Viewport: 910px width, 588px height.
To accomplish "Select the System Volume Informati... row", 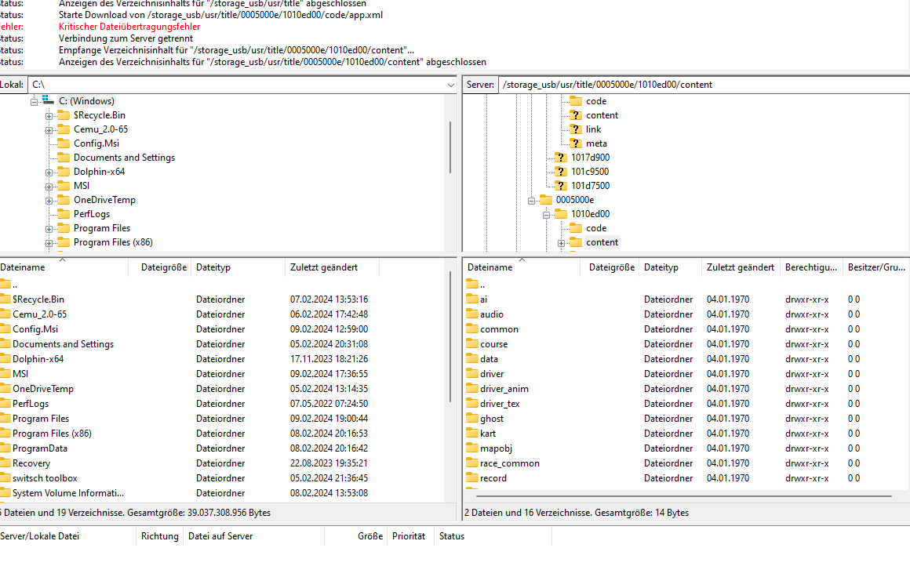I will [222, 493].
